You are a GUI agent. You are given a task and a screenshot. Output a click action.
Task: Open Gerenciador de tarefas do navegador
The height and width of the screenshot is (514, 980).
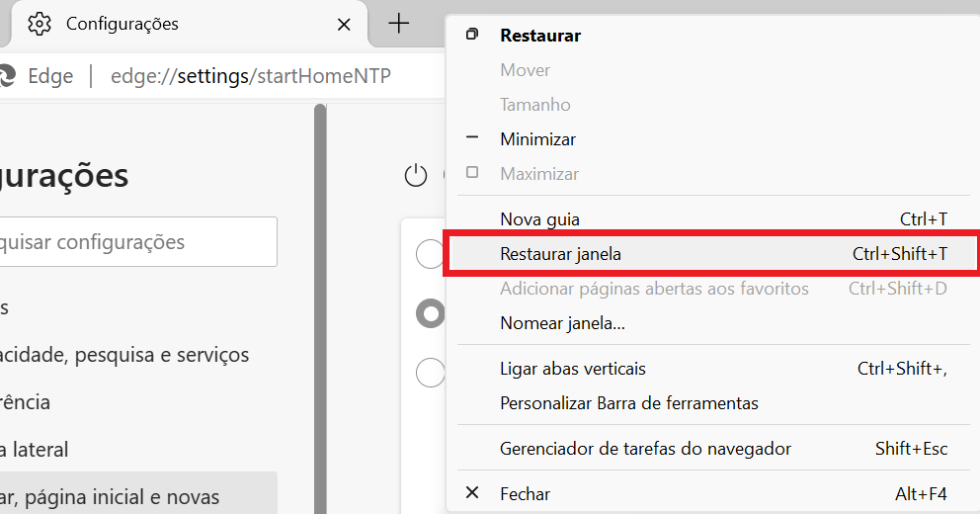click(645, 449)
